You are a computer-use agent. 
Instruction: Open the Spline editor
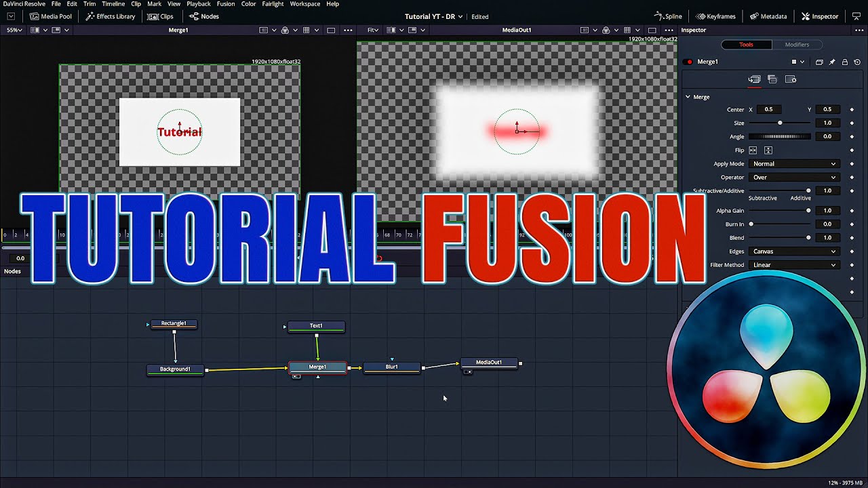pos(668,16)
